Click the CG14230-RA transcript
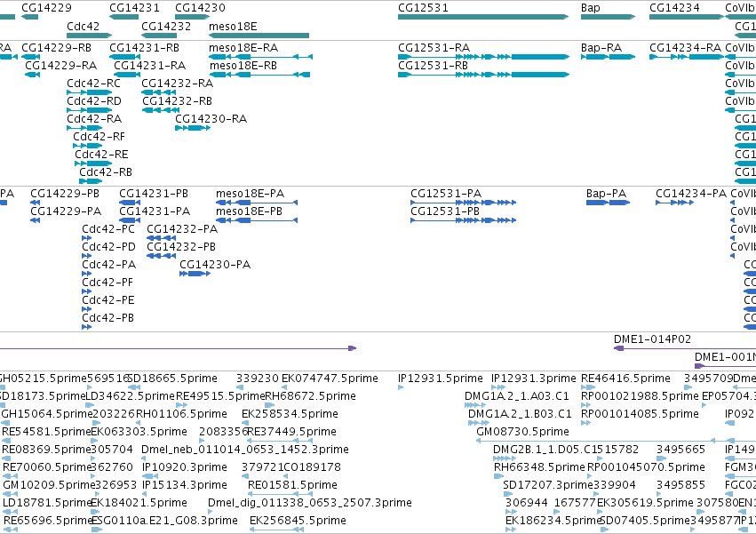The height and width of the screenshot is (534, 756). point(211,119)
